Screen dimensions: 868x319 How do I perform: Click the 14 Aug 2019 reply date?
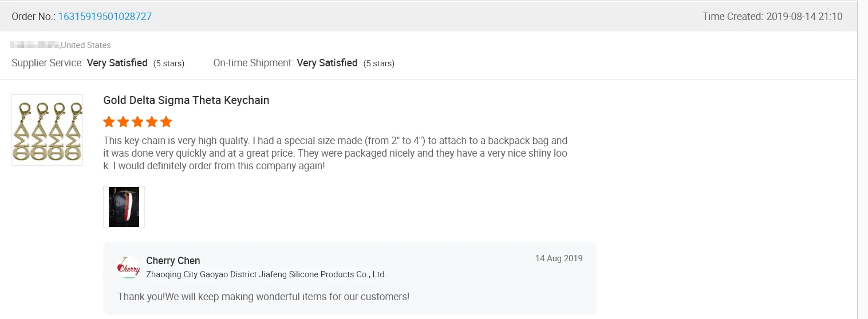[559, 258]
